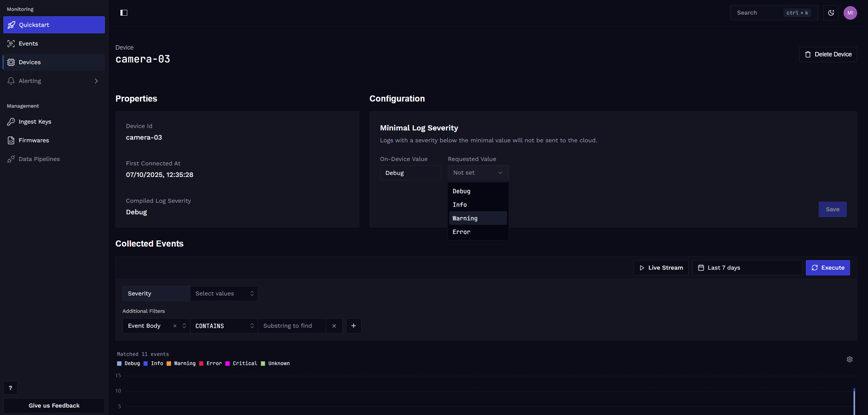The image size is (868, 415).
Task: Remove the Event Body filter row
Action: point(334,326)
